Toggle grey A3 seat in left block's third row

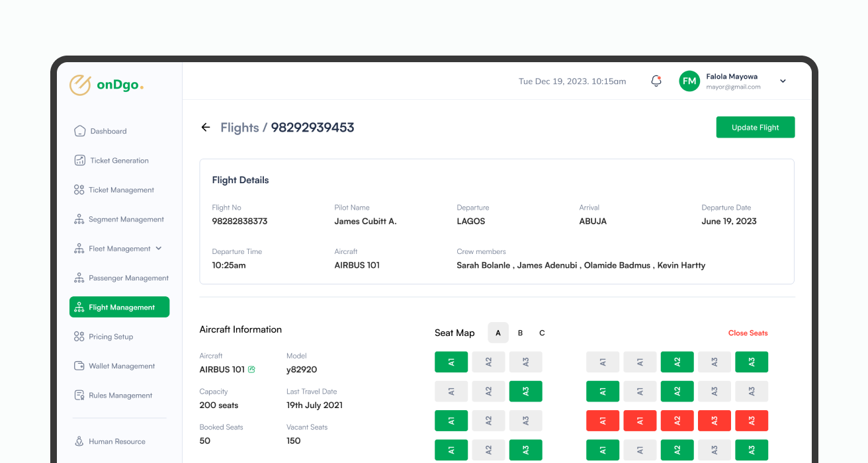526,421
